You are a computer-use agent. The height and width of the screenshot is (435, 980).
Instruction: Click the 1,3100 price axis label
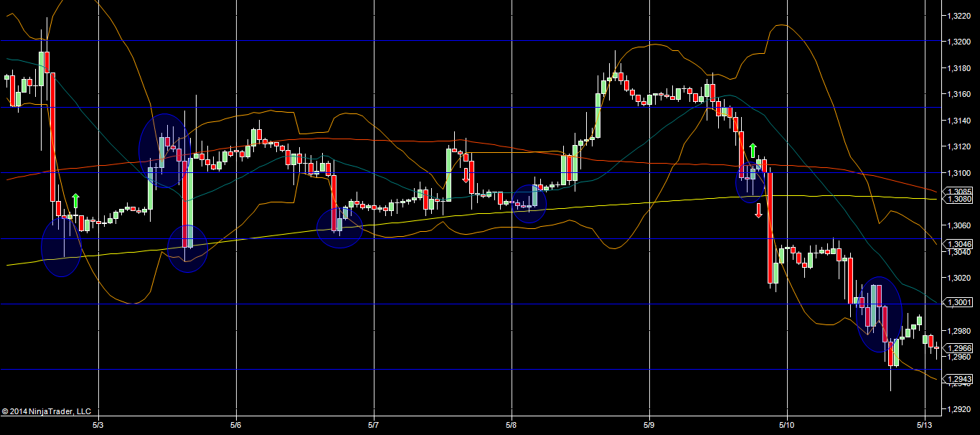[960, 173]
